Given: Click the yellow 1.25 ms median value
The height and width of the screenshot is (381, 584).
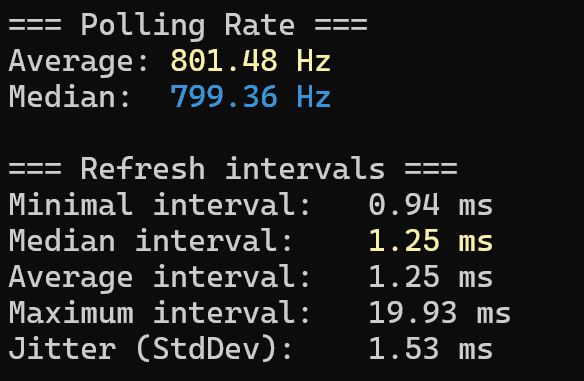Looking at the screenshot, I should [431, 241].
